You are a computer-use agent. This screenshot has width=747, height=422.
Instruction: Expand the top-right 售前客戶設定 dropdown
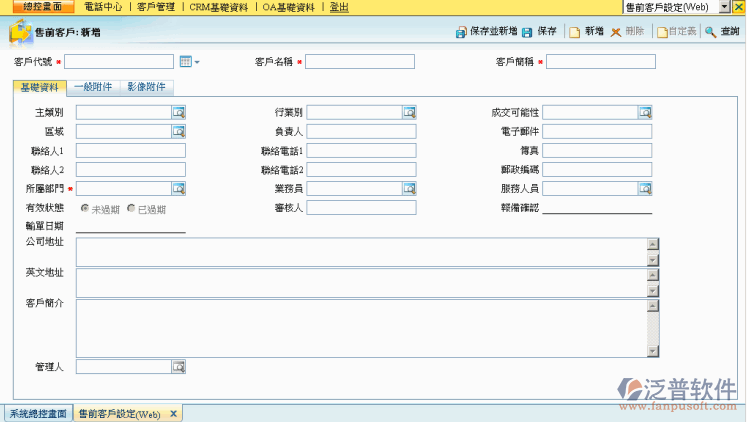click(738, 7)
